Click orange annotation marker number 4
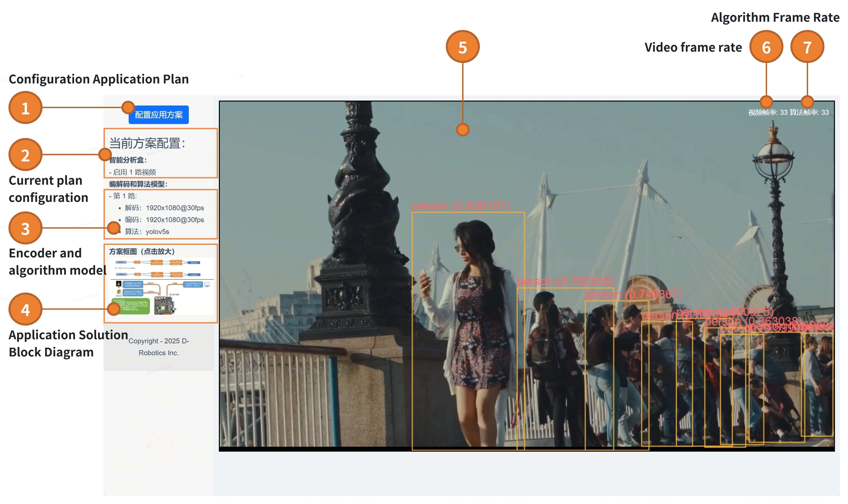Screen dimensions: 848x504 (x=25, y=309)
